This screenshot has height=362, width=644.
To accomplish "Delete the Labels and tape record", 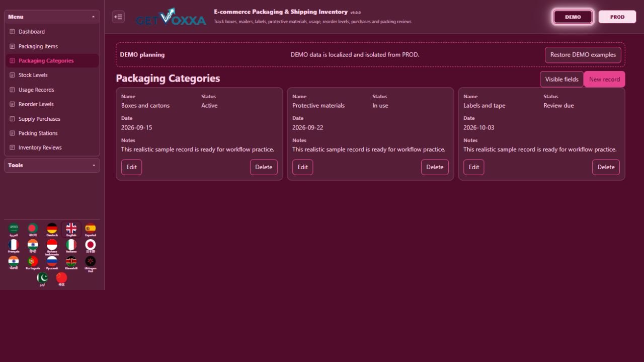I will pyautogui.click(x=606, y=167).
